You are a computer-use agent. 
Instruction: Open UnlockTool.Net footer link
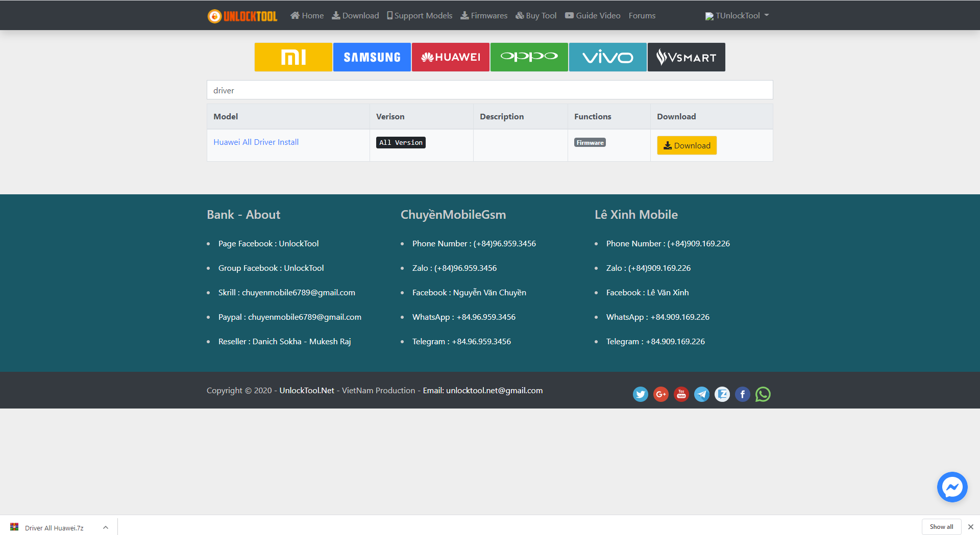tap(307, 391)
